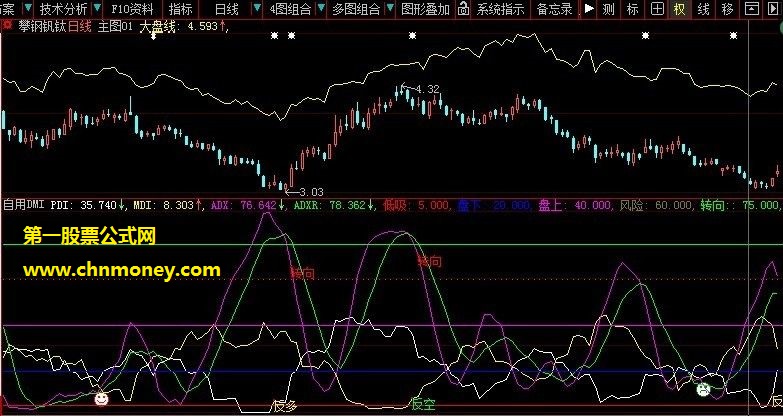Click the 图形叠加 button

click(x=425, y=8)
